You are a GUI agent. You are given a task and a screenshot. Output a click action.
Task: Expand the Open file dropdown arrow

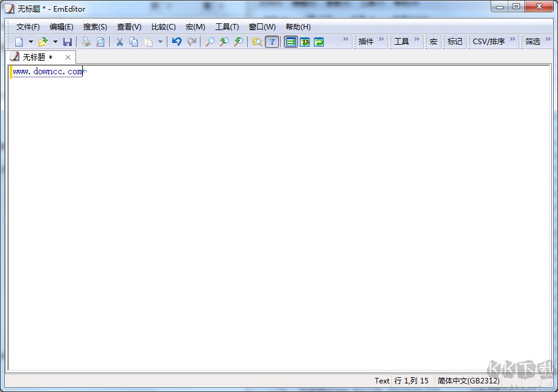click(55, 42)
